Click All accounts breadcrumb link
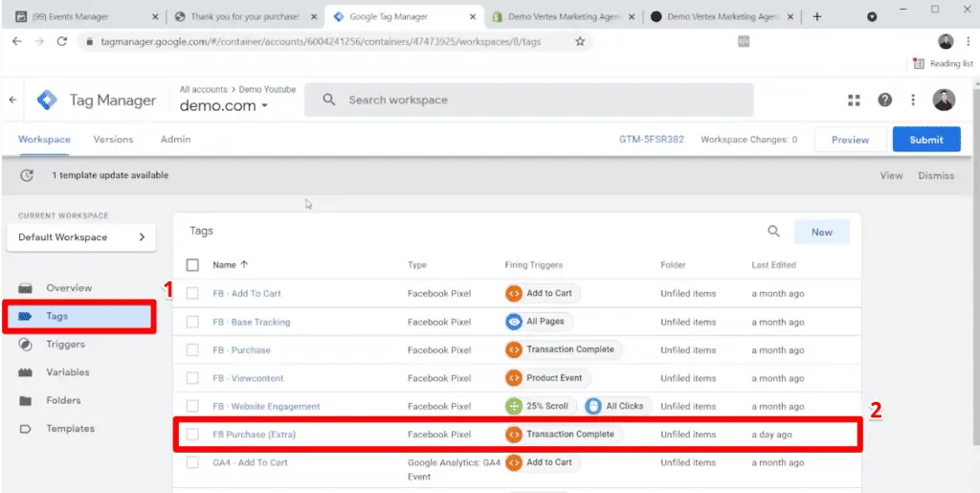This screenshot has height=493, width=980. click(x=203, y=89)
